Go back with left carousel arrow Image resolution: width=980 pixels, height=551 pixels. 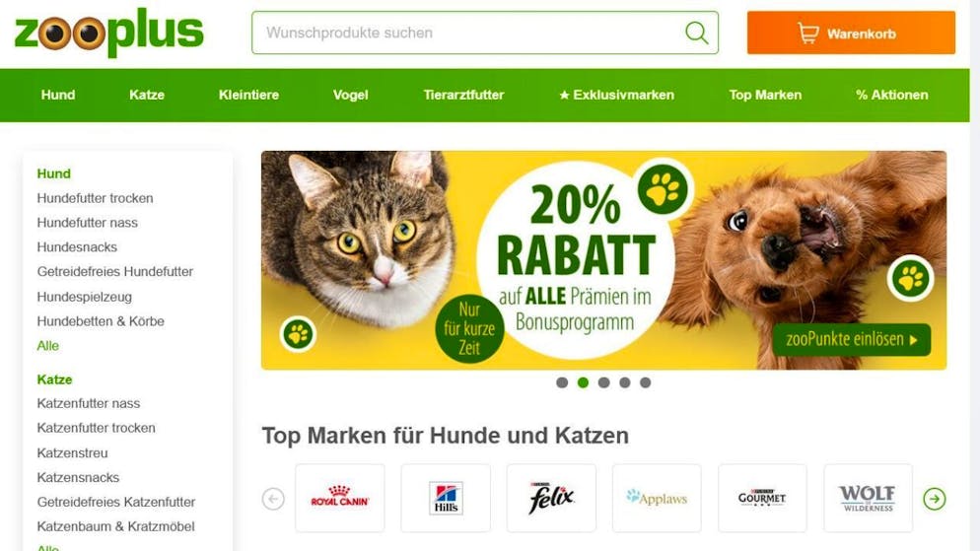tap(273, 499)
